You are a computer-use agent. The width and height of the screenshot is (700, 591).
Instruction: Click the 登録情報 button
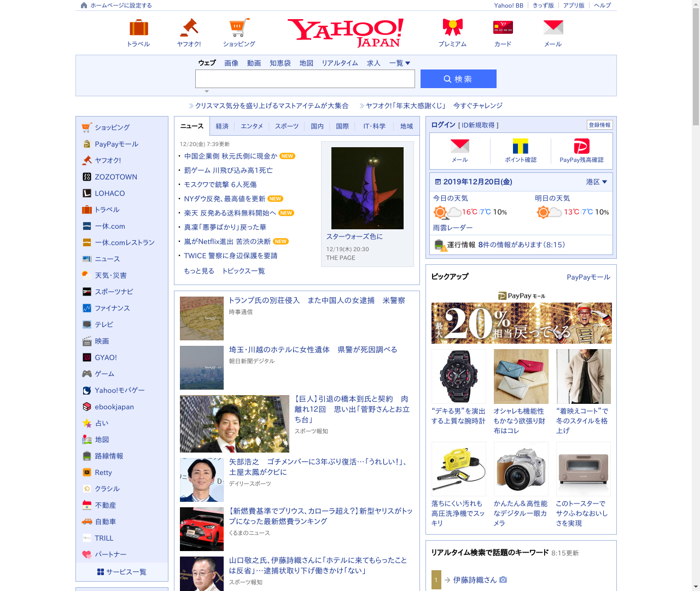(x=599, y=125)
